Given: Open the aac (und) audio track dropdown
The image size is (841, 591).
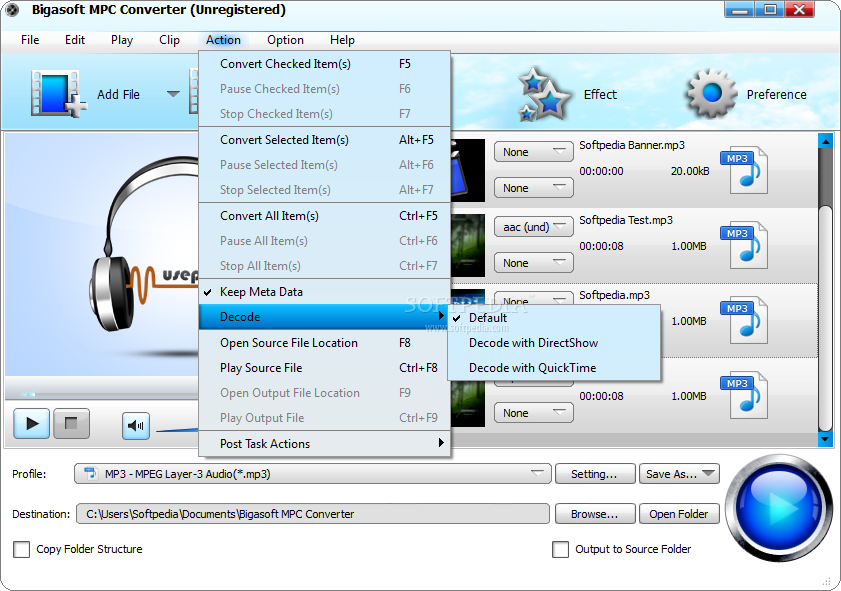Looking at the screenshot, I should [x=534, y=227].
